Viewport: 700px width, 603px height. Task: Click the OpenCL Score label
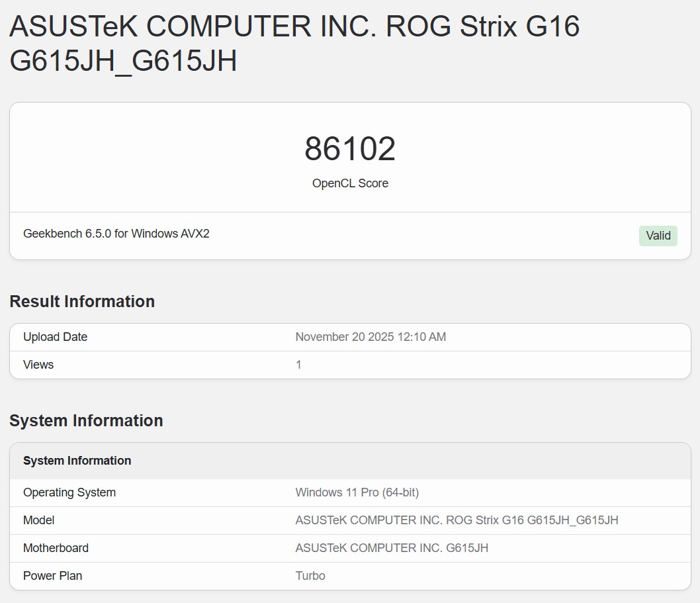click(350, 183)
